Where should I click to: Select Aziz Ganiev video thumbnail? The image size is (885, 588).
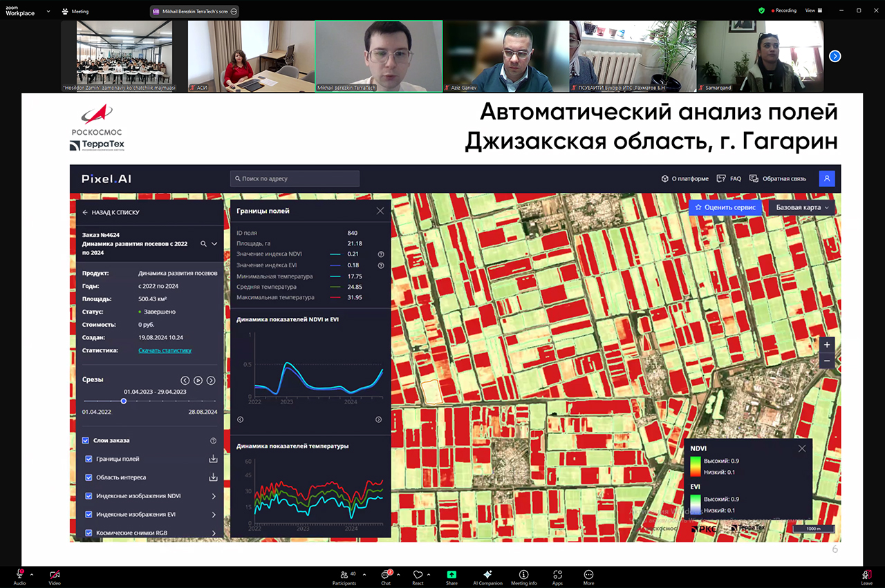pyautogui.click(x=506, y=56)
